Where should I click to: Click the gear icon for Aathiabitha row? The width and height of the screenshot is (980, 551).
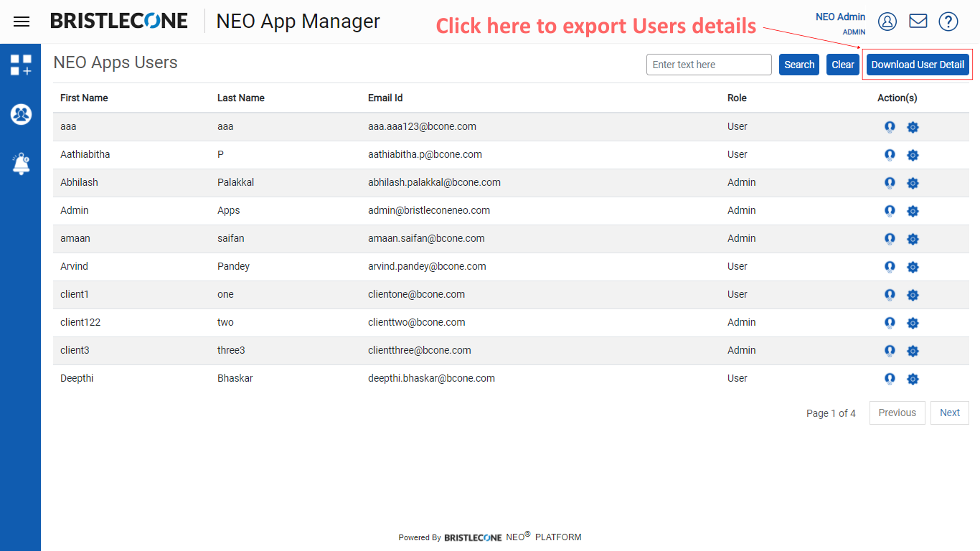[913, 155]
